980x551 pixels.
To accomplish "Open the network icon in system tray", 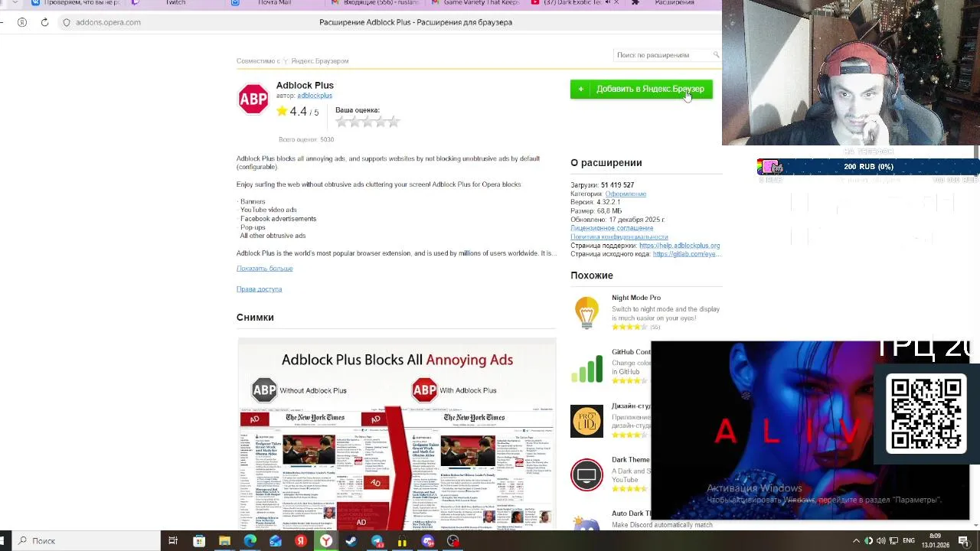I will [893, 541].
